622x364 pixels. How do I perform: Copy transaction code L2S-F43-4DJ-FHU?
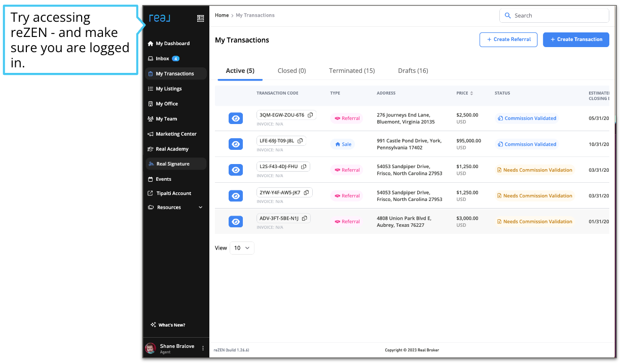(304, 167)
